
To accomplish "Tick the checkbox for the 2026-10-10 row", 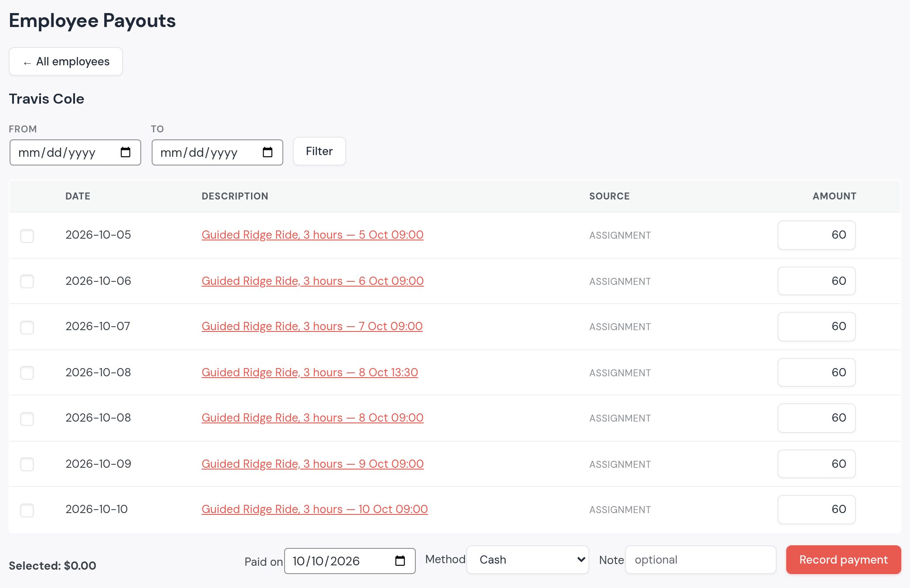I will click(27, 510).
